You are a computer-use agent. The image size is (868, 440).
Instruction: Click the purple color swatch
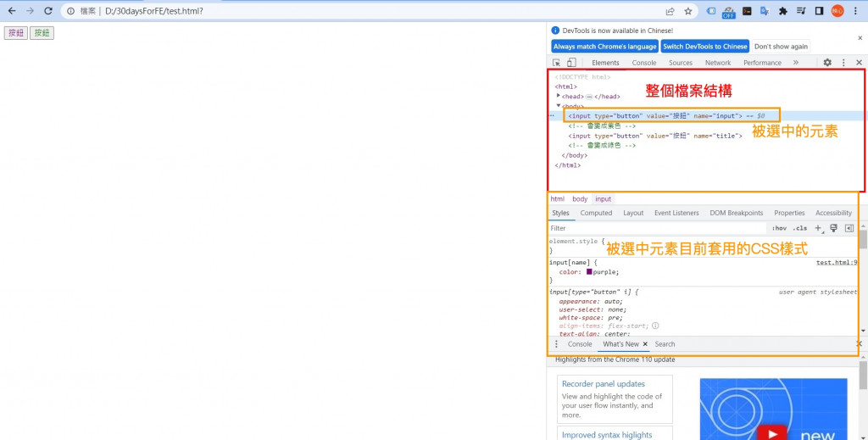pyautogui.click(x=590, y=272)
